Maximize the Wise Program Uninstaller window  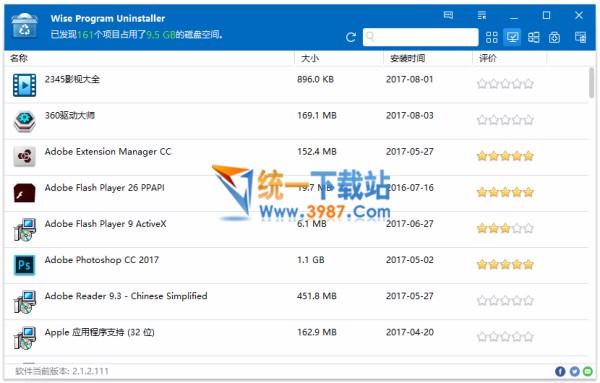(546, 15)
